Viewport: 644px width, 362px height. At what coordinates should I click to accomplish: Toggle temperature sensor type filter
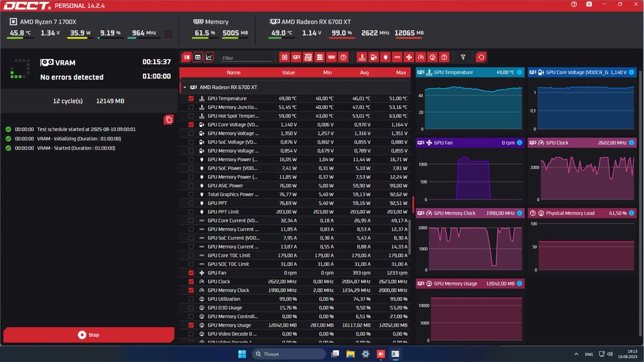click(x=362, y=57)
